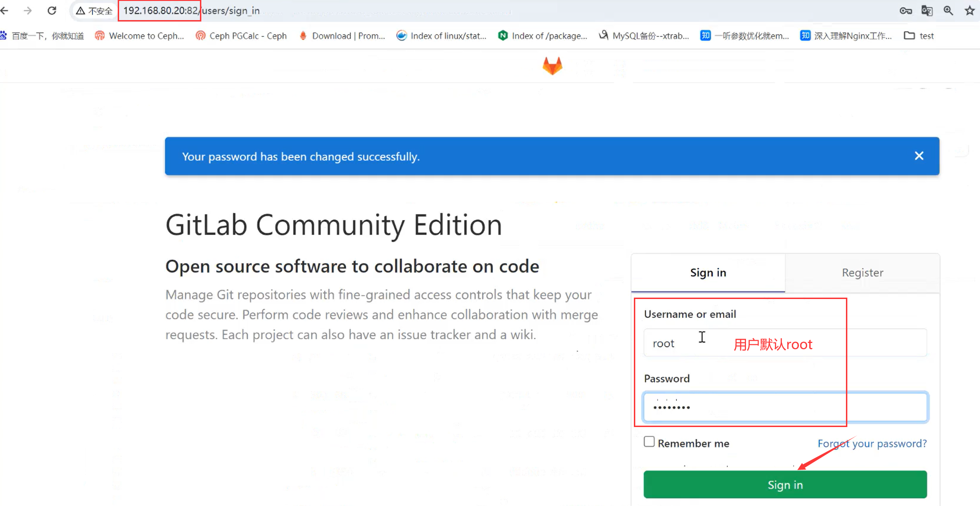Click the saved passwords key icon

(905, 10)
